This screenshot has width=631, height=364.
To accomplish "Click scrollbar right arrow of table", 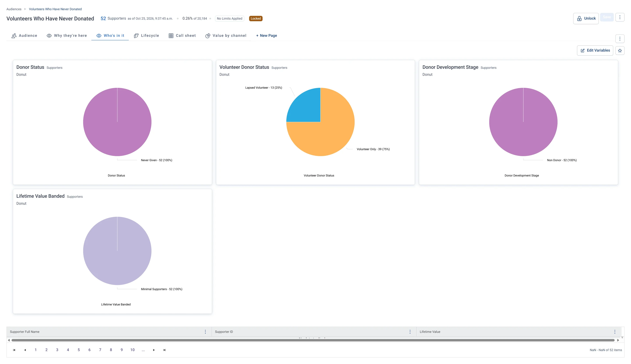I will (x=618, y=340).
